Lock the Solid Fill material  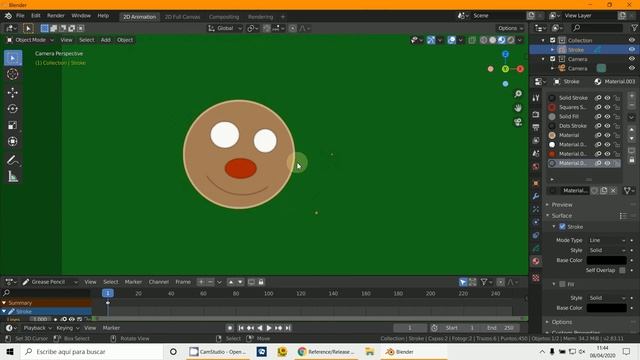coord(617,117)
